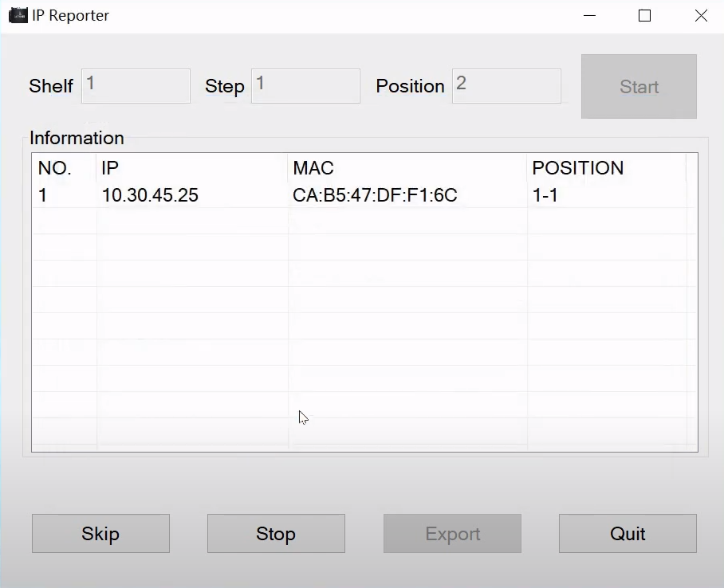Click the disabled Export button

pyautogui.click(x=453, y=534)
